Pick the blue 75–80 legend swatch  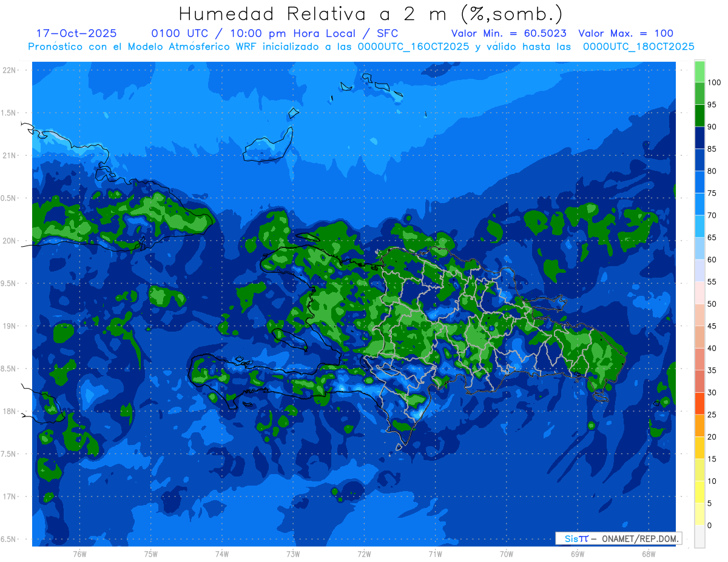(x=699, y=182)
